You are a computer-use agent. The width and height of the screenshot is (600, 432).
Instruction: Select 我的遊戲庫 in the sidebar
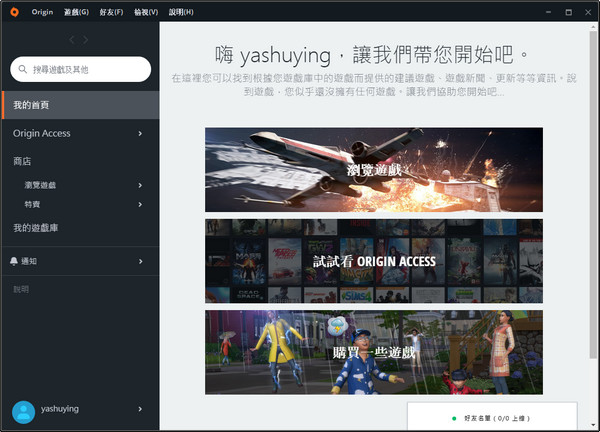[x=36, y=228]
